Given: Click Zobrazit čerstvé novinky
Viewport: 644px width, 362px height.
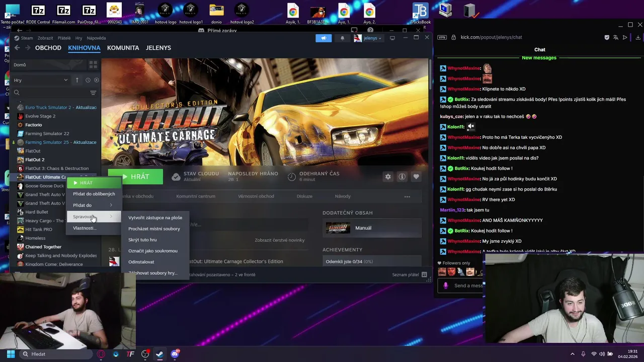Looking at the screenshot, I should pos(280,240).
